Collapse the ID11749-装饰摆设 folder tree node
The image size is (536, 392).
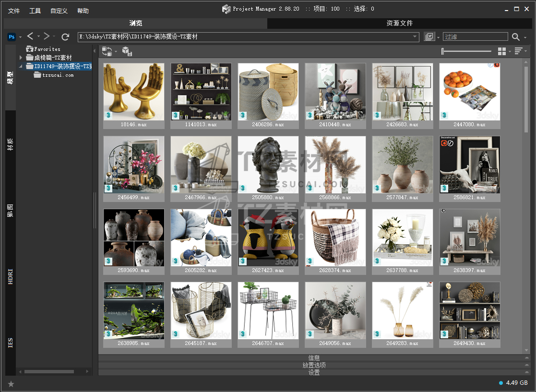click(x=21, y=66)
